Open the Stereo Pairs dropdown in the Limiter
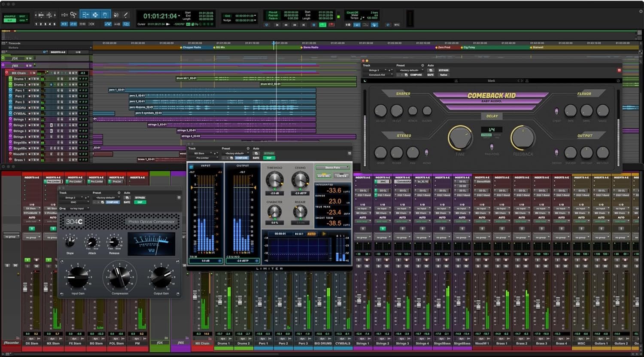This screenshot has width=644, height=357. pyautogui.click(x=331, y=168)
